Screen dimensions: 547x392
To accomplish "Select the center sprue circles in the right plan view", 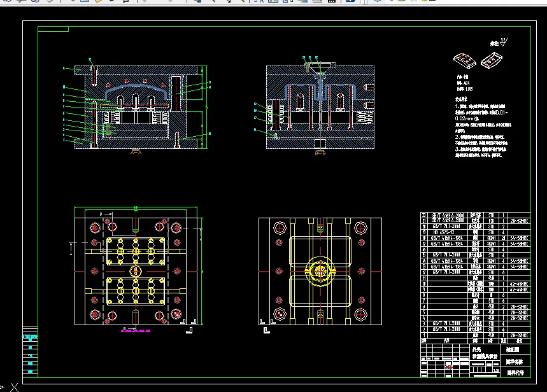I will (320, 271).
